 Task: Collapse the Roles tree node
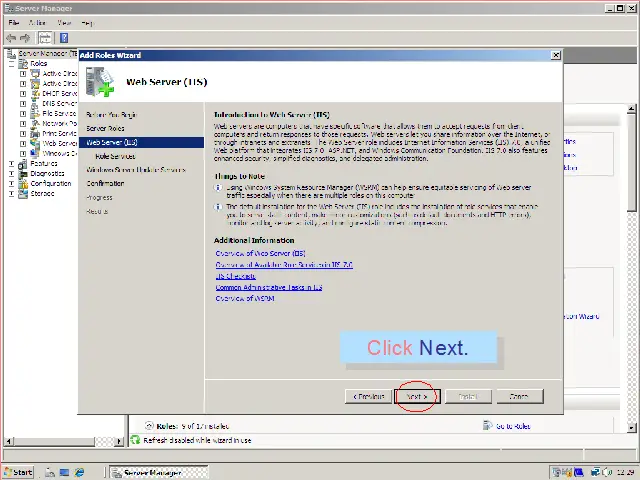11,64
